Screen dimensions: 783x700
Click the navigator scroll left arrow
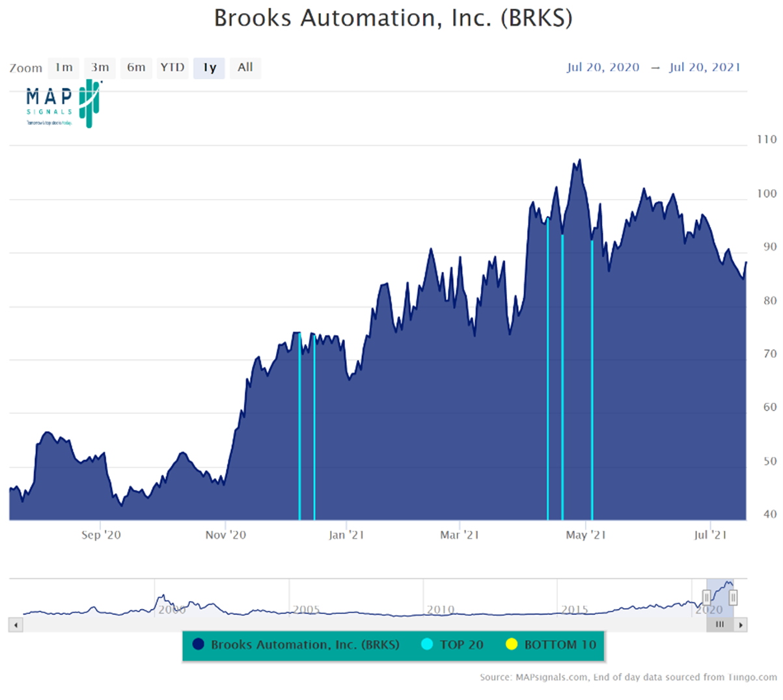click(x=16, y=625)
